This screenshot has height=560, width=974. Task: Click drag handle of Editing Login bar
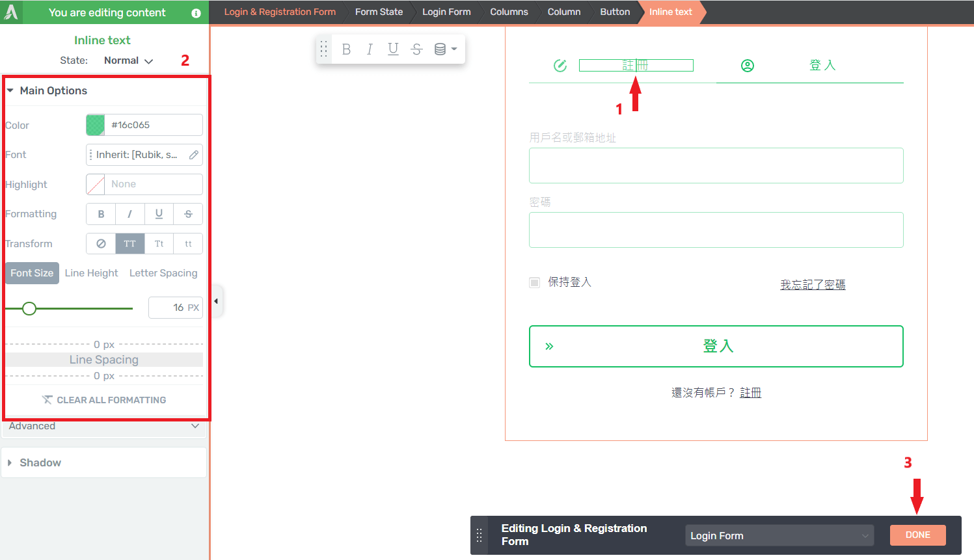(x=480, y=535)
